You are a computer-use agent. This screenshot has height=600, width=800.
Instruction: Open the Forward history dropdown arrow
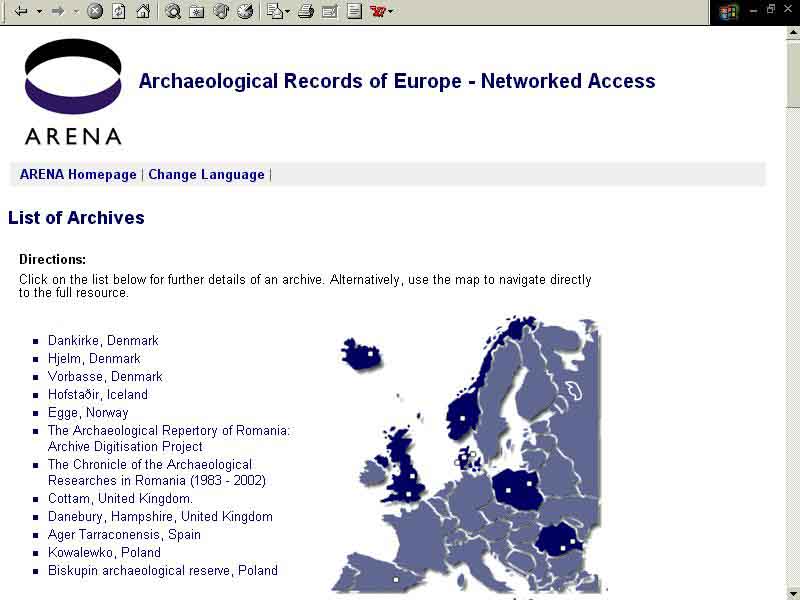click(76, 11)
